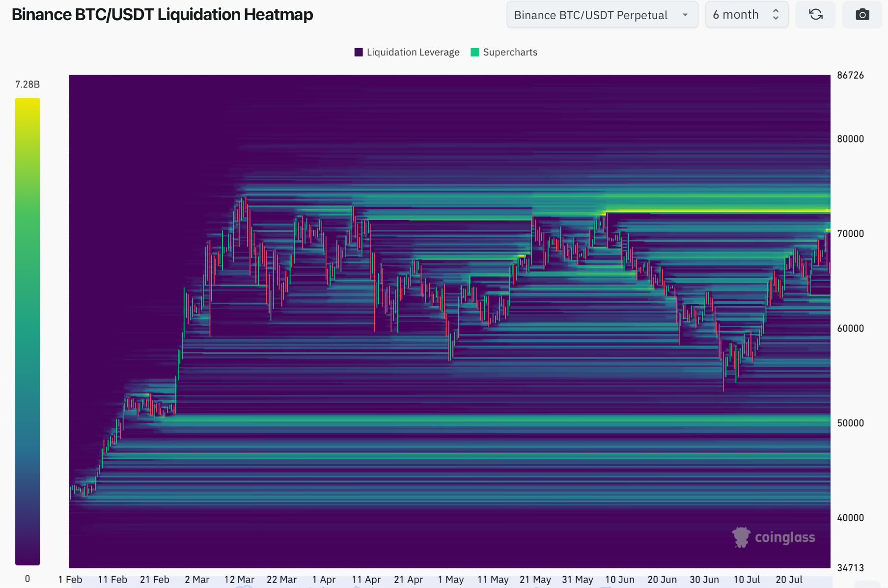The height and width of the screenshot is (588, 888).
Task: Click the Liquidation Leverage purple legend swatch
Action: [359, 52]
